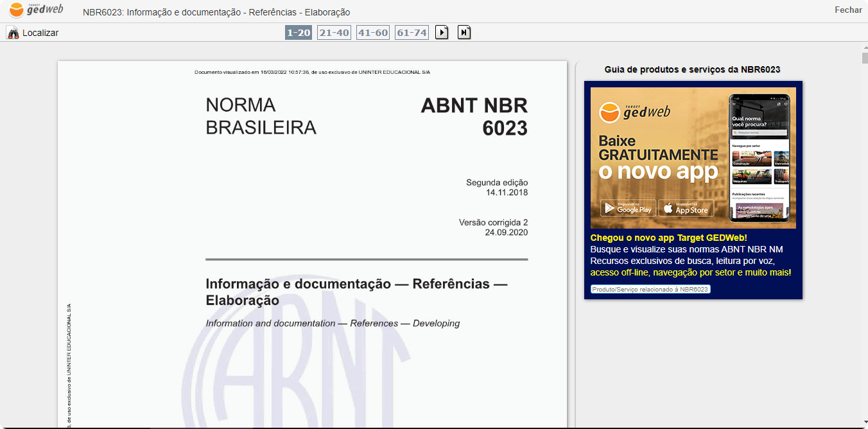Click the Target GEDWeb logo

35,10
